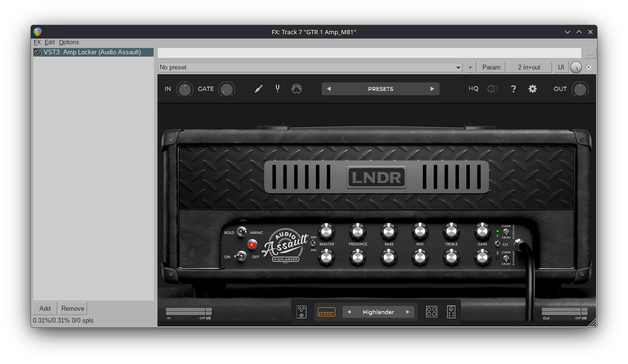The height and width of the screenshot is (364, 628).
Task: Flip channel 1 CLEAN/CRUSH mode switch
Action: click(x=506, y=232)
